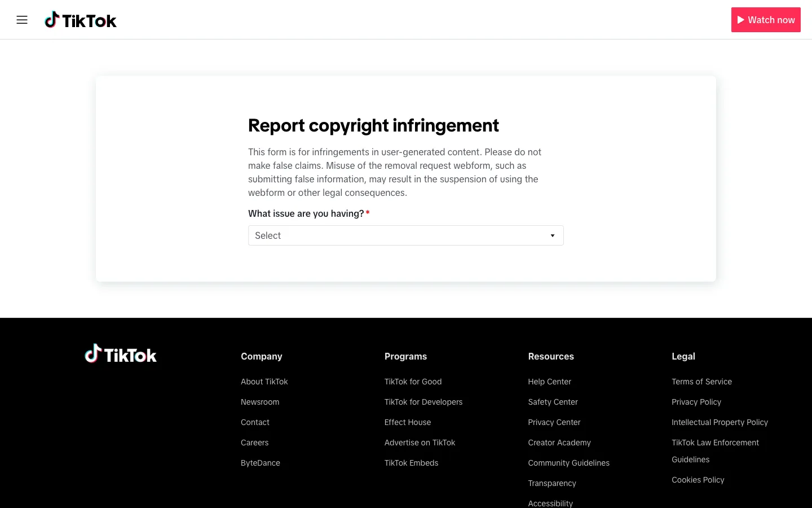Viewport: 812px width, 508px height.
Task: Open the Transparency link
Action: pos(552,483)
